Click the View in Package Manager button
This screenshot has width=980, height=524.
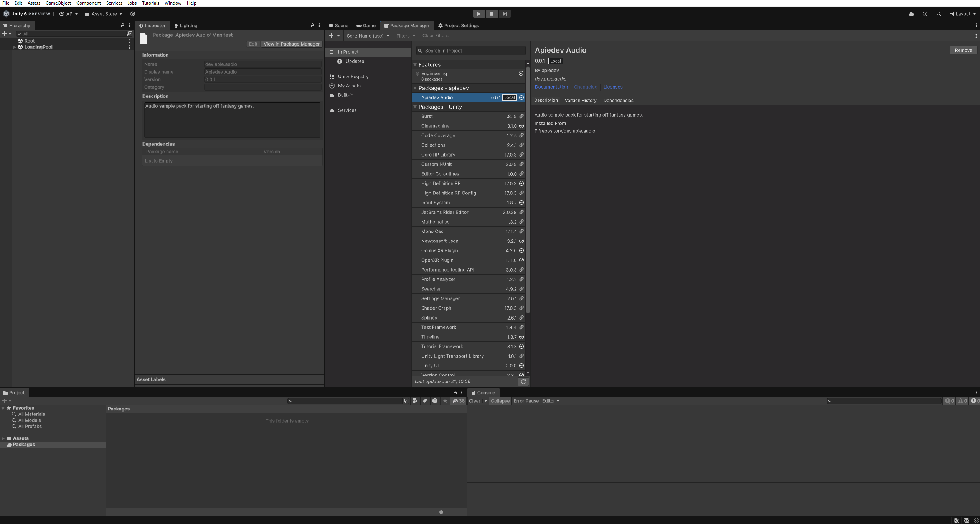point(291,44)
